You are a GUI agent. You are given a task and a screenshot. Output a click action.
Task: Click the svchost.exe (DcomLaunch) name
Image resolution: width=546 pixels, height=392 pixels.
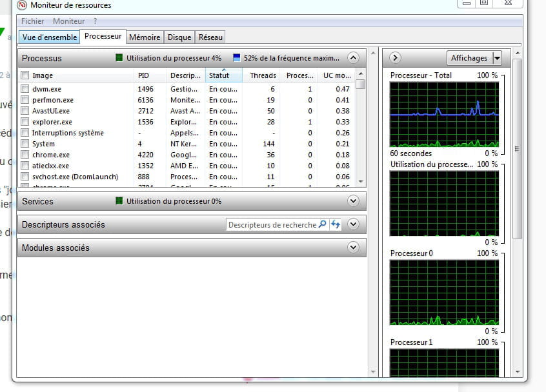[x=75, y=177]
